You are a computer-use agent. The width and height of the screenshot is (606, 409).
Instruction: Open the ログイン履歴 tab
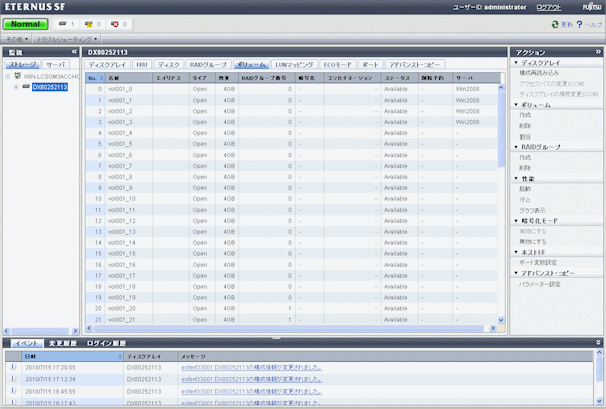[x=106, y=343]
